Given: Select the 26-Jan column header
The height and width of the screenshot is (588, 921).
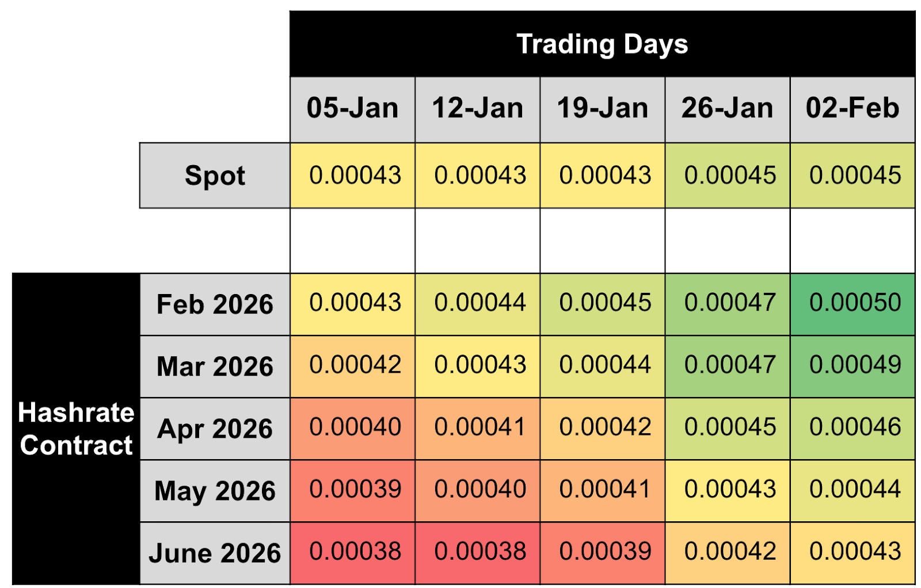Looking at the screenshot, I should click(x=727, y=109).
